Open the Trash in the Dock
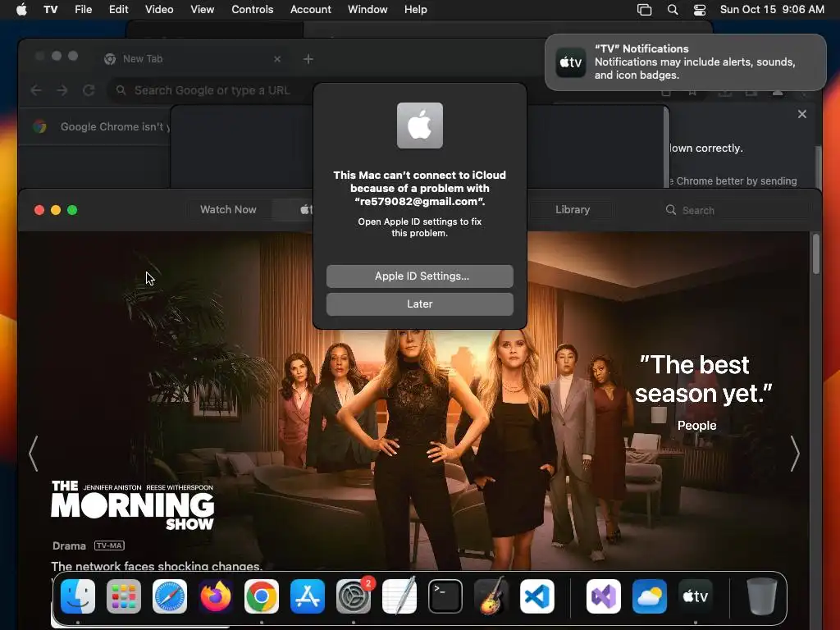The height and width of the screenshot is (630, 840). (762, 596)
